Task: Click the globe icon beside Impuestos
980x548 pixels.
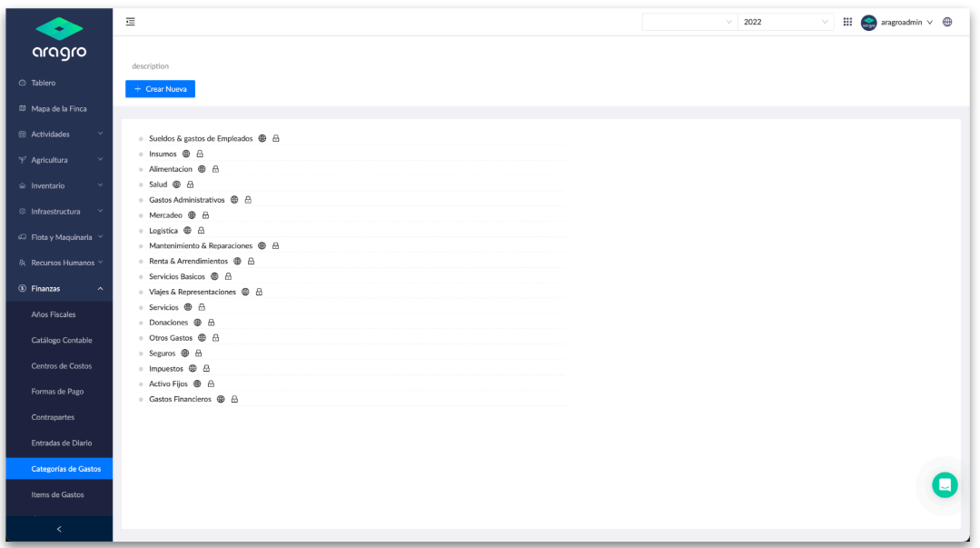Action: click(193, 368)
